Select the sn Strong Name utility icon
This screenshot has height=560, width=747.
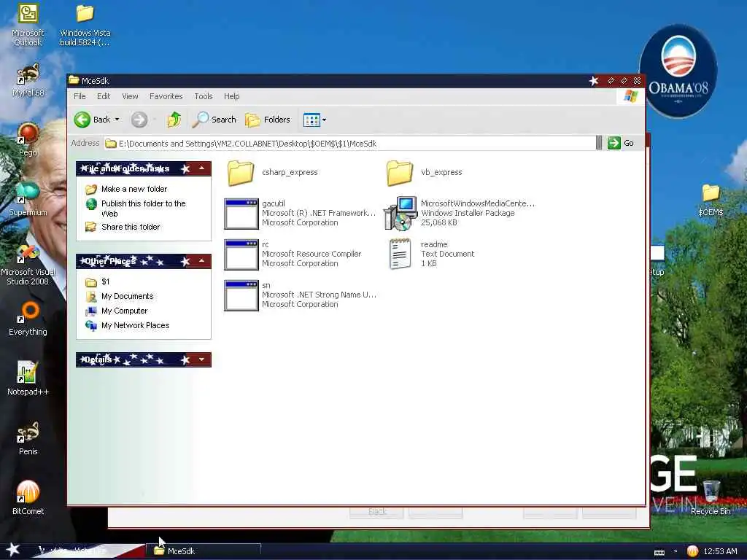click(x=241, y=296)
